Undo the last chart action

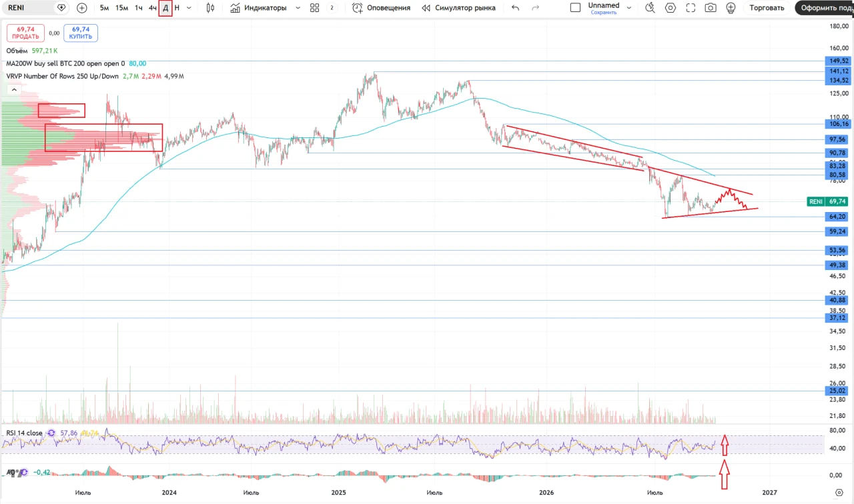(514, 8)
